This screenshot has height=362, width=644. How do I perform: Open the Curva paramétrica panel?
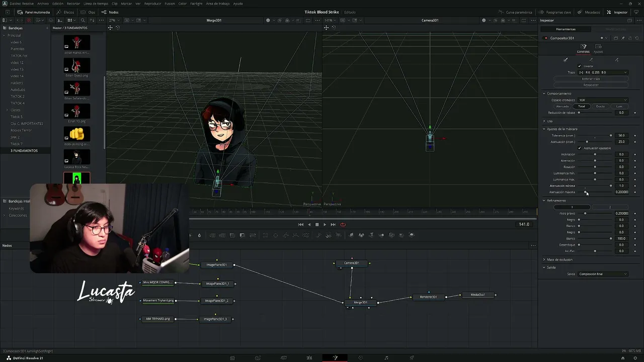pyautogui.click(x=515, y=12)
